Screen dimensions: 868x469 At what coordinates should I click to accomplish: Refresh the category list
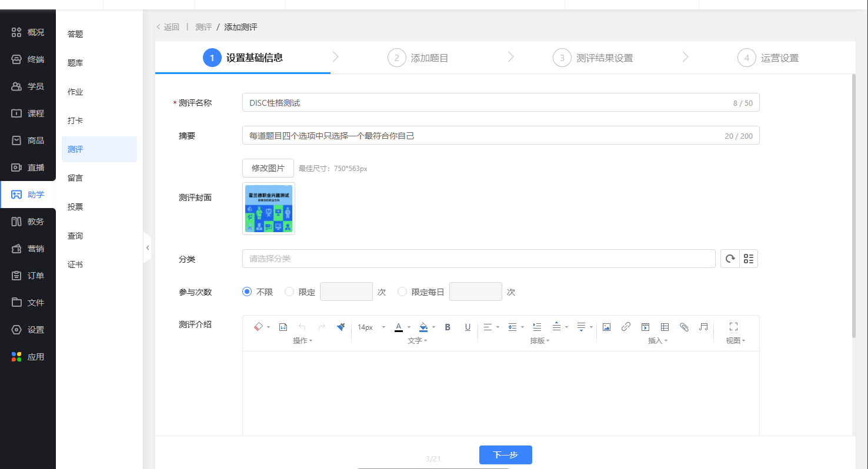[730, 259]
